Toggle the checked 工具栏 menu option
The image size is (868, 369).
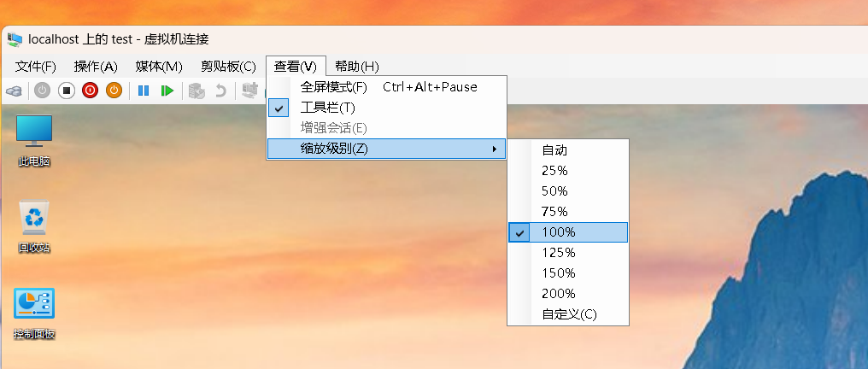tap(328, 108)
